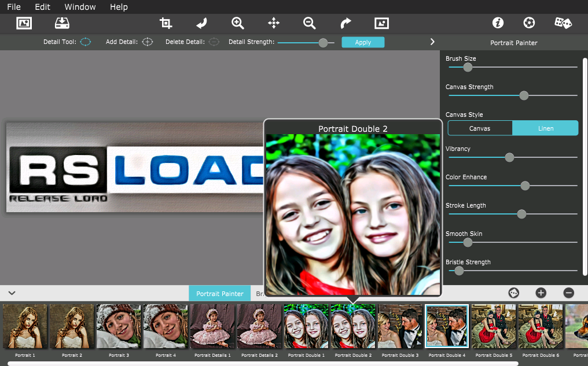588x366 pixels.
Task: Zoom in with the magnifier plus icon
Action: click(237, 23)
